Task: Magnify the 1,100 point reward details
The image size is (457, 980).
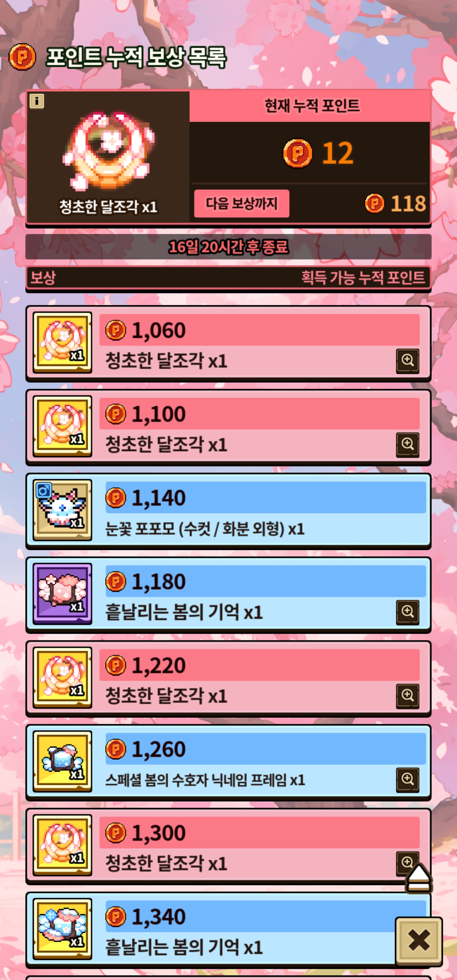Action: pyautogui.click(x=407, y=445)
